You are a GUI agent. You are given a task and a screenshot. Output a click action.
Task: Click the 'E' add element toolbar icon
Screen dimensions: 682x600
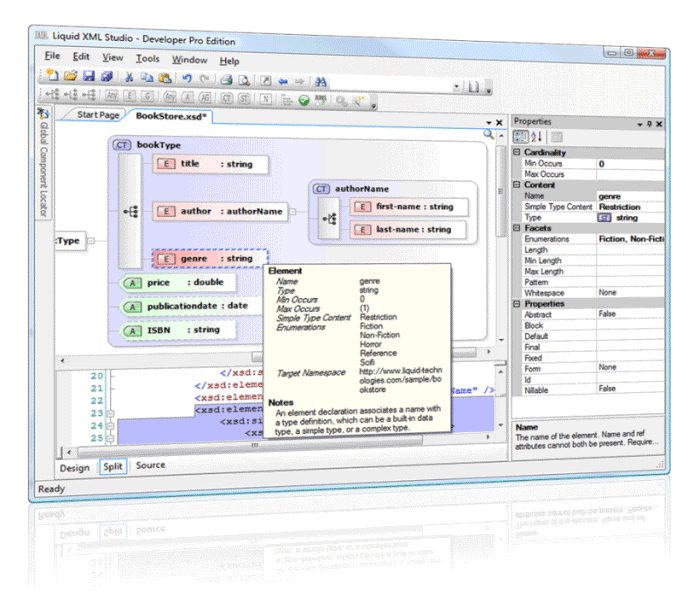130,95
